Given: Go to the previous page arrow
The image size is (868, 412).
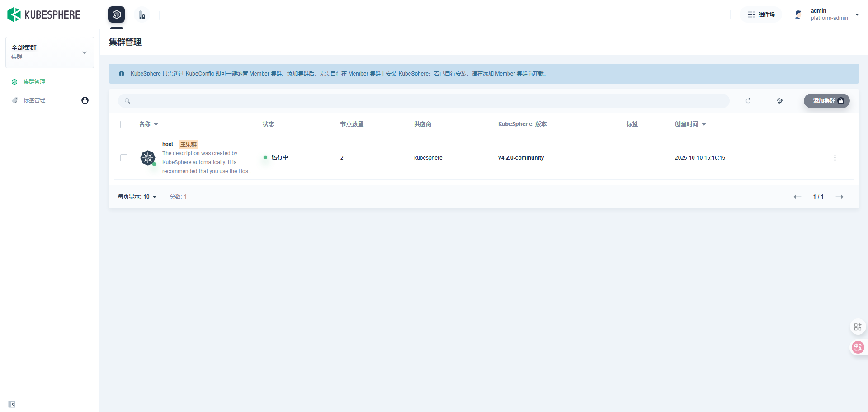Looking at the screenshot, I should [797, 197].
